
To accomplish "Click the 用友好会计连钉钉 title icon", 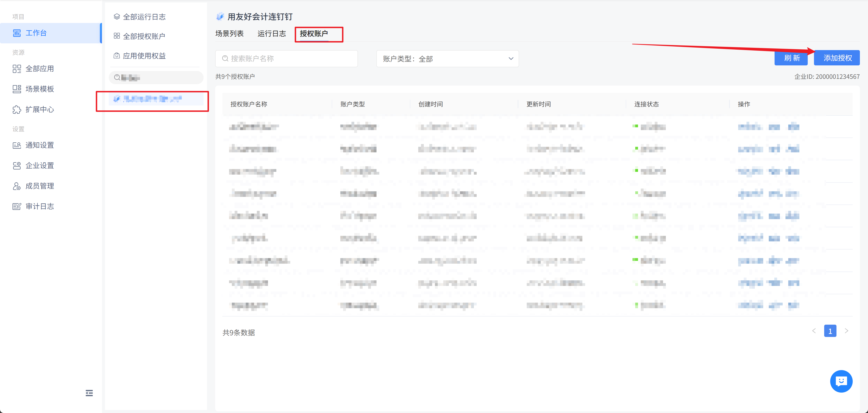I will 220,16.
